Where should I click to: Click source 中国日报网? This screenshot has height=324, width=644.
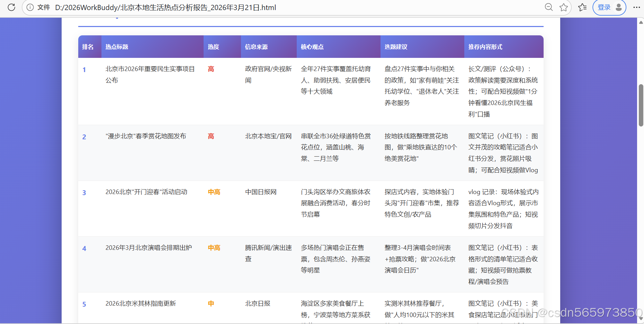click(x=261, y=192)
